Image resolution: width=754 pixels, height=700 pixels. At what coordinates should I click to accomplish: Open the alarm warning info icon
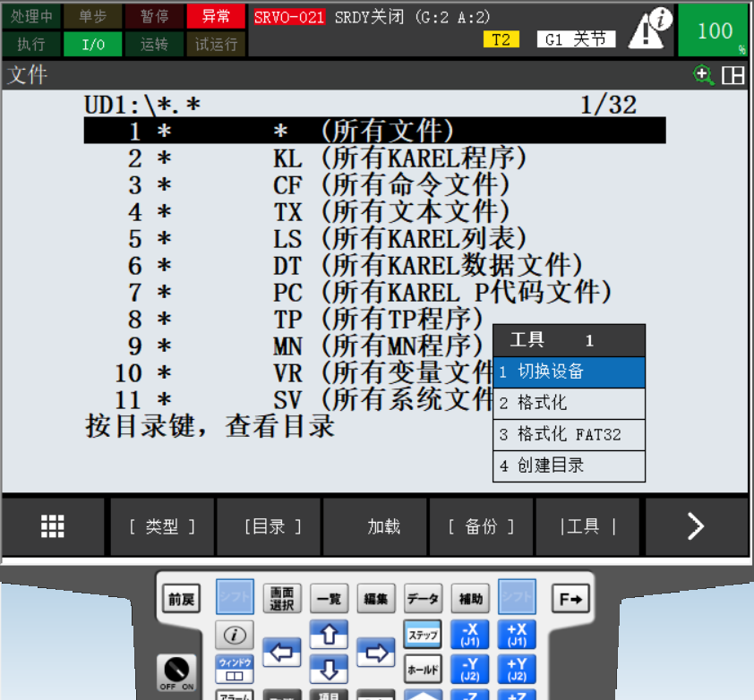pos(650,29)
